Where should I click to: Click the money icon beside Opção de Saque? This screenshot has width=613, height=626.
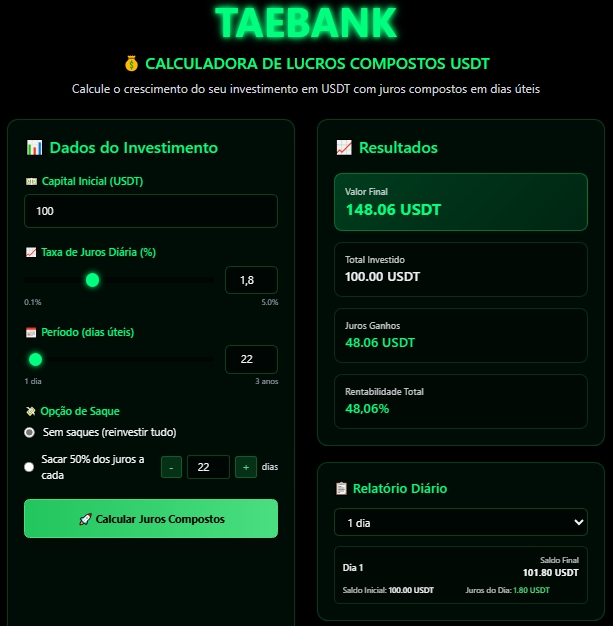pos(31,411)
